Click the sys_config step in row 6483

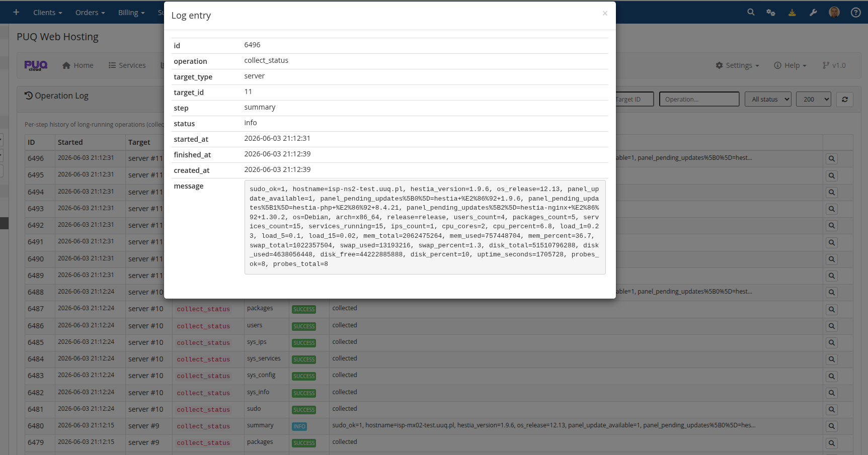tap(261, 375)
